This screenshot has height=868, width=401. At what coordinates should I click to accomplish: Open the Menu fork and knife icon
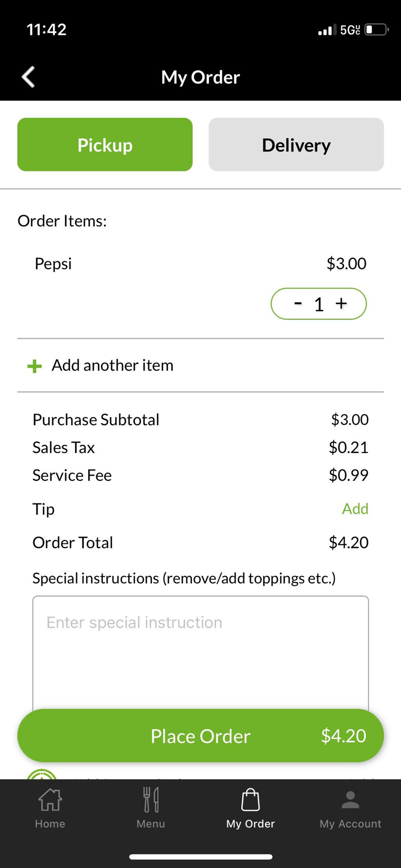coord(151,800)
